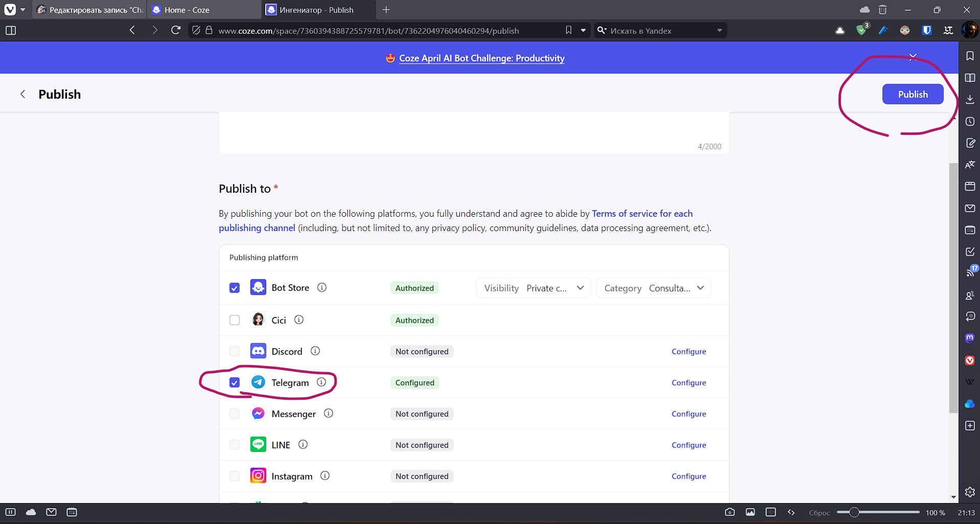Image resolution: width=980 pixels, height=524 pixels.
Task: Open the Coze April AI Bot Challenge link
Action: 481,58
